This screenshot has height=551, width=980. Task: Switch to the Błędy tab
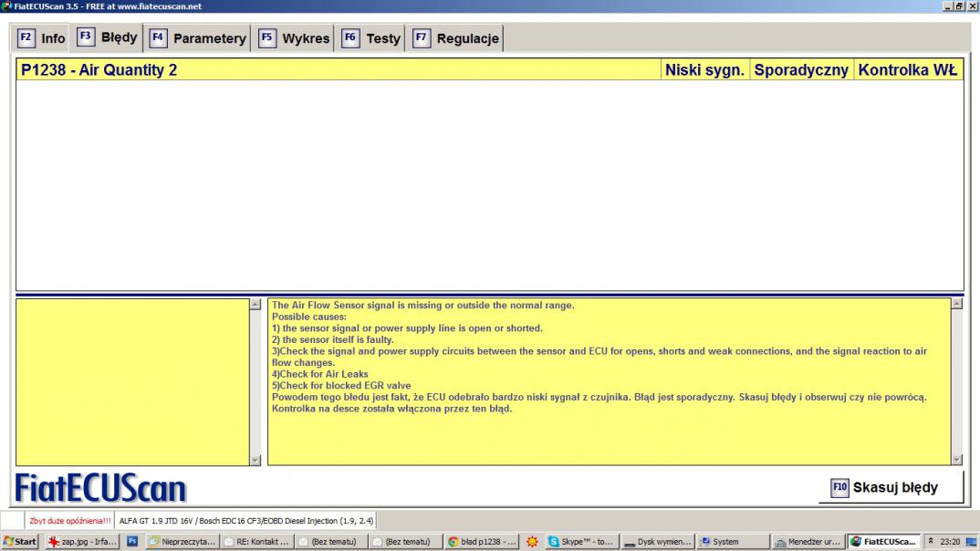point(107,36)
